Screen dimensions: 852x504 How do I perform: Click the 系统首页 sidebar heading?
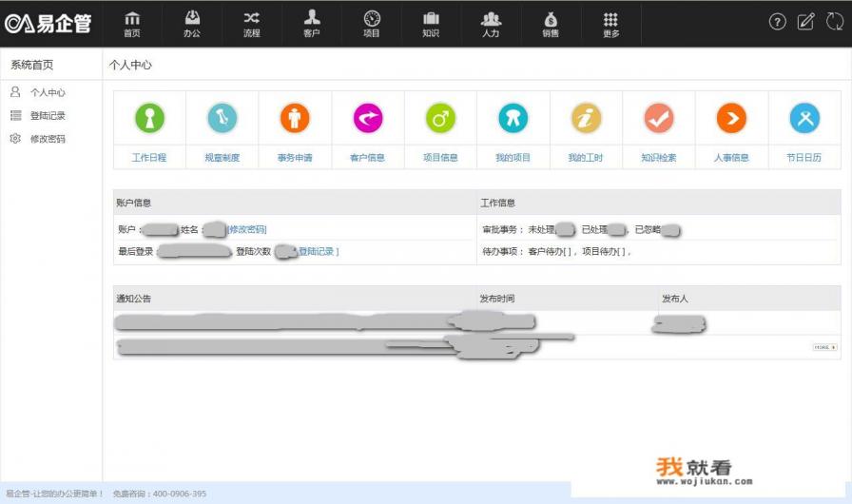pos(32,65)
